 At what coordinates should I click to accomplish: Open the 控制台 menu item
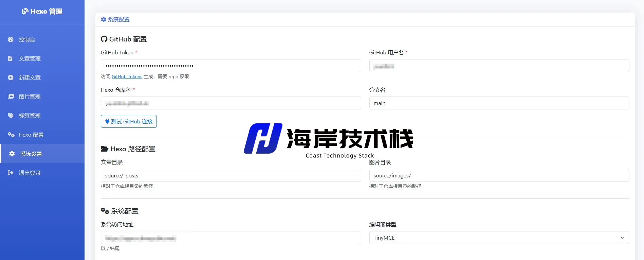point(42,39)
